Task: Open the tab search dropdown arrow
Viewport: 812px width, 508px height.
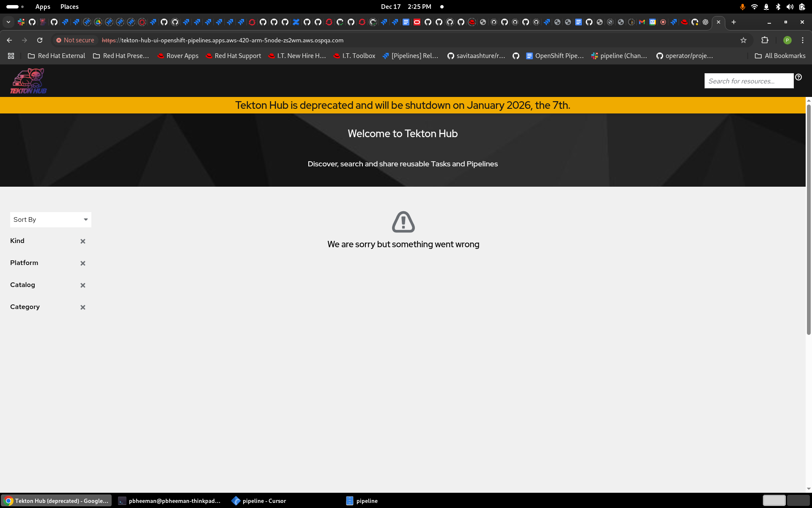Action: pos(8,22)
